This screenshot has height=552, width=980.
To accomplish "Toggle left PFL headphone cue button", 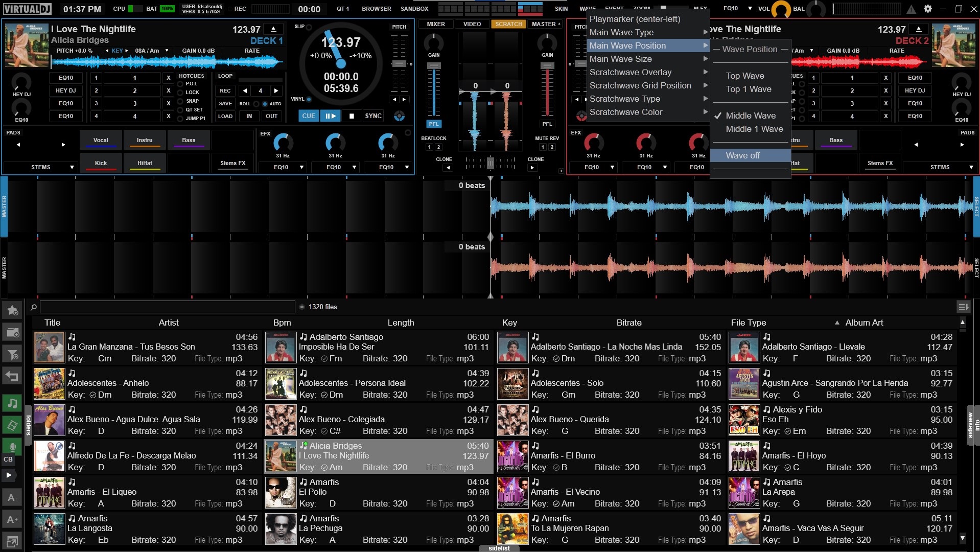I will coord(433,124).
